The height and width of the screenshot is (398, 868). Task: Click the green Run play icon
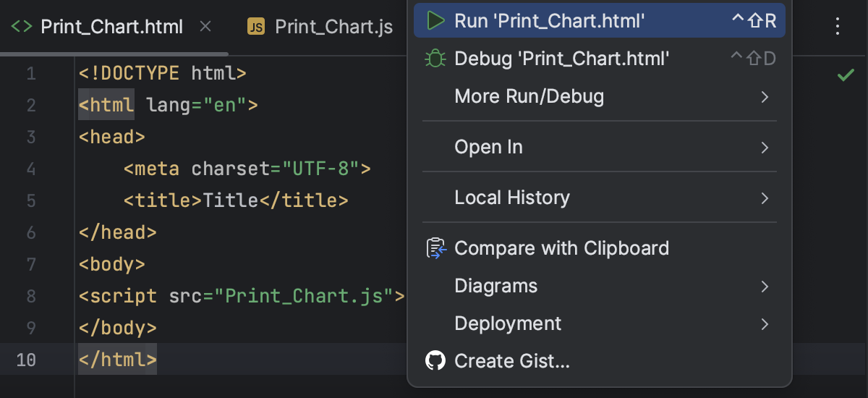(435, 21)
